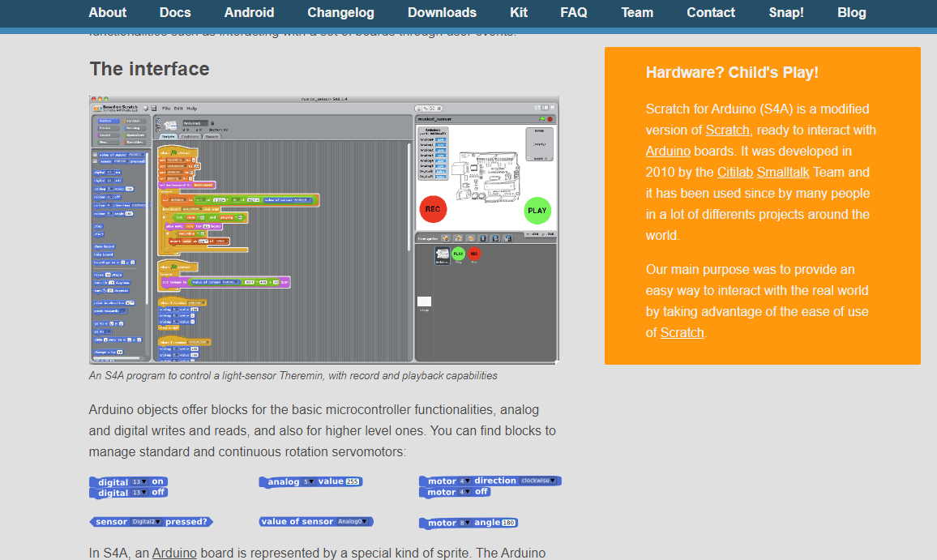Click the caption 'An S4A program to control a light-sensor Theremin'
The height and width of the screenshot is (560, 937).
point(293,376)
